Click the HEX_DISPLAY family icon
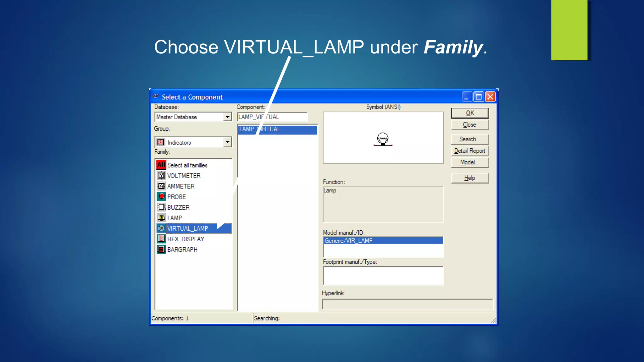 click(161, 239)
